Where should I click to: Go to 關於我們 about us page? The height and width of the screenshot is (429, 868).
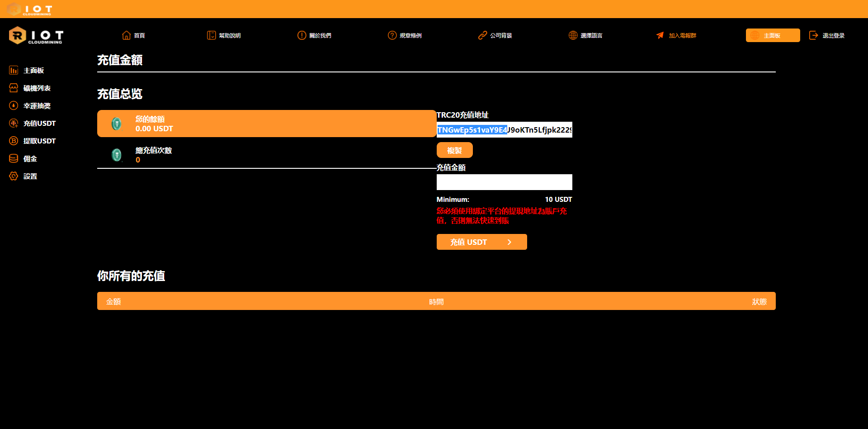click(x=314, y=35)
